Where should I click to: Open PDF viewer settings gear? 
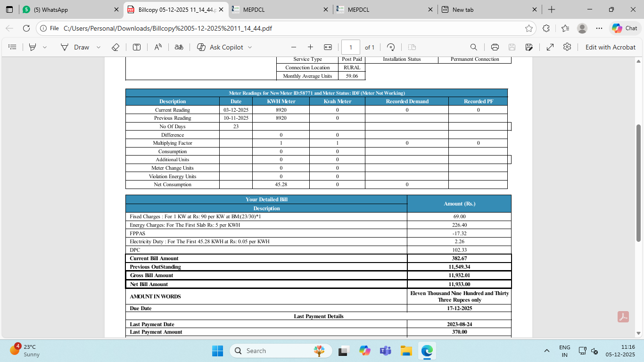coord(567,47)
